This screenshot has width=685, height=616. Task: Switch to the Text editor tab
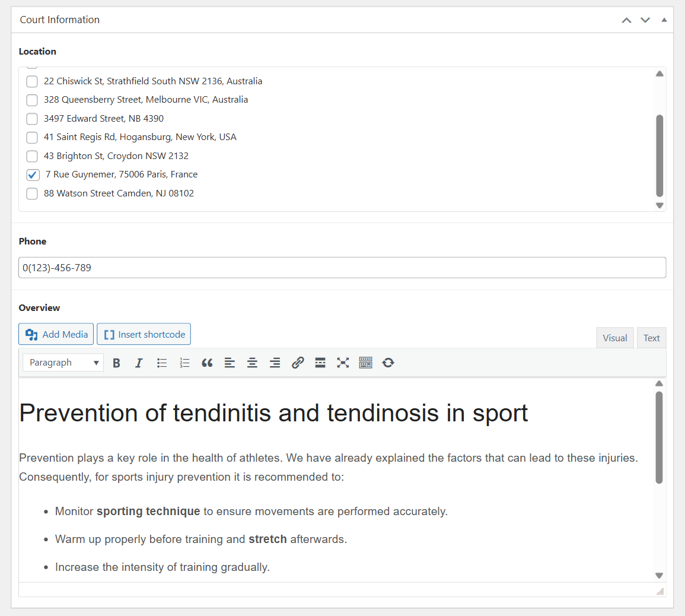pyautogui.click(x=651, y=338)
